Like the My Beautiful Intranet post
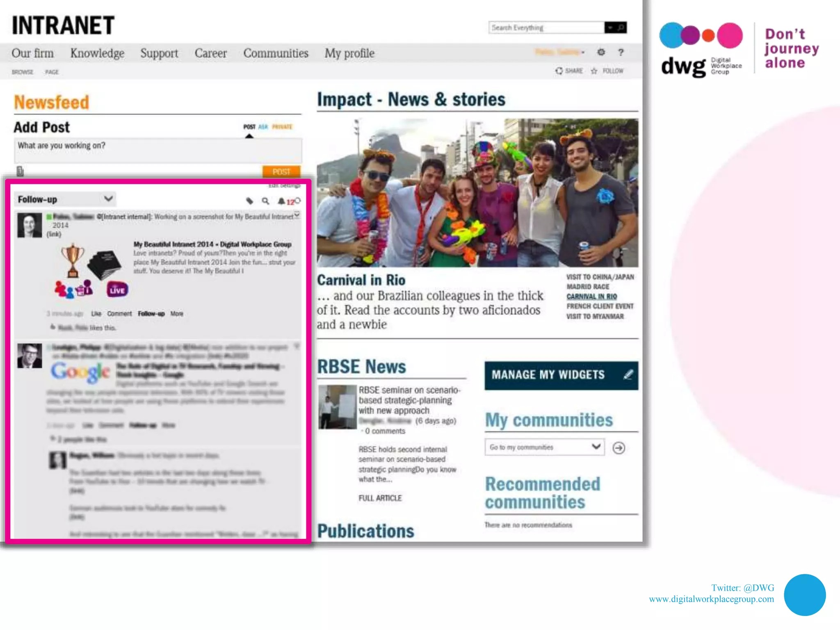This screenshot has width=840, height=630. (x=96, y=314)
